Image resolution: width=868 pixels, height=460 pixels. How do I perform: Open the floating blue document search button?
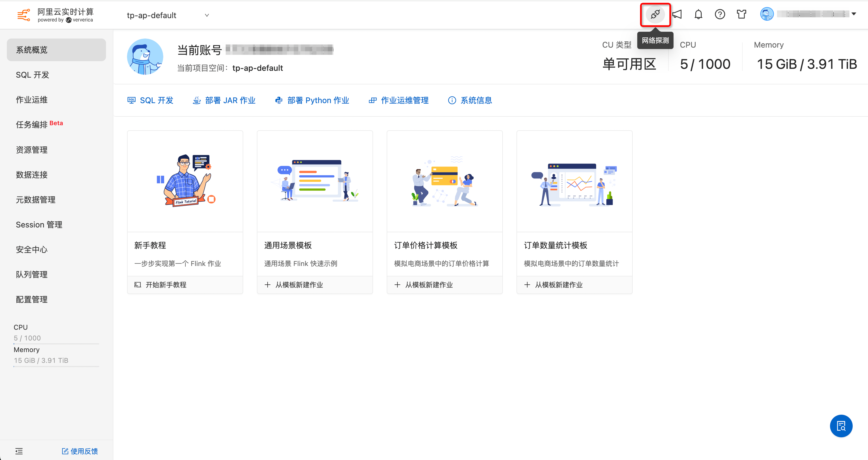click(x=841, y=426)
